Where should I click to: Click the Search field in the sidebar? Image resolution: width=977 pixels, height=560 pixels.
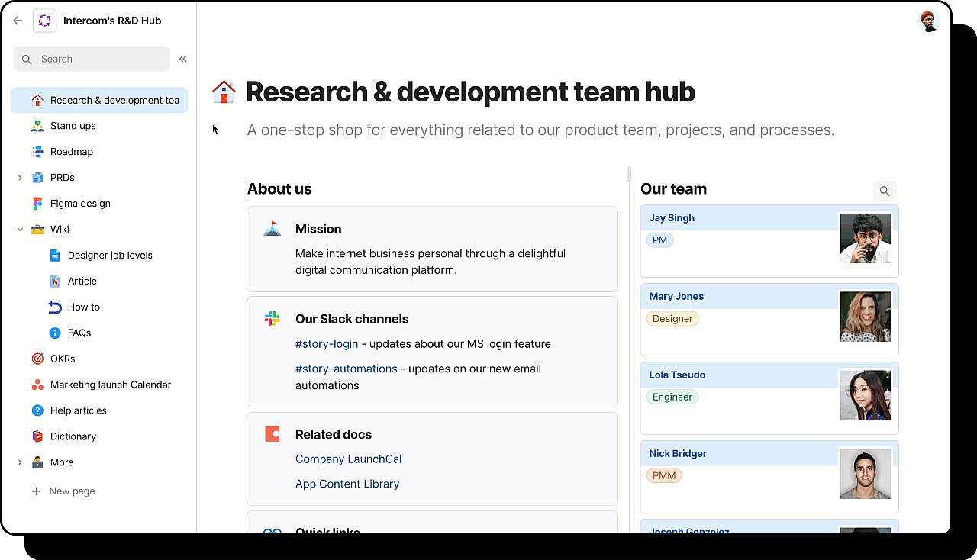click(92, 58)
